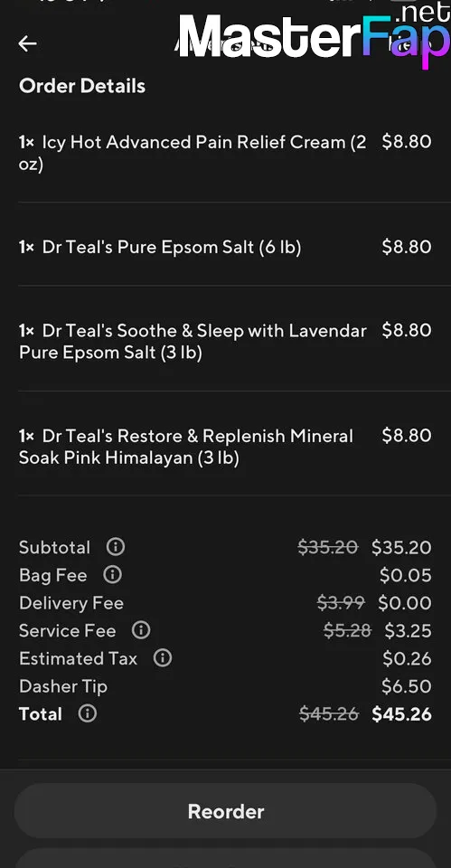451x868 pixels.
Task: View Estimated Tax info icon
Action: click(x=162, y=657)
